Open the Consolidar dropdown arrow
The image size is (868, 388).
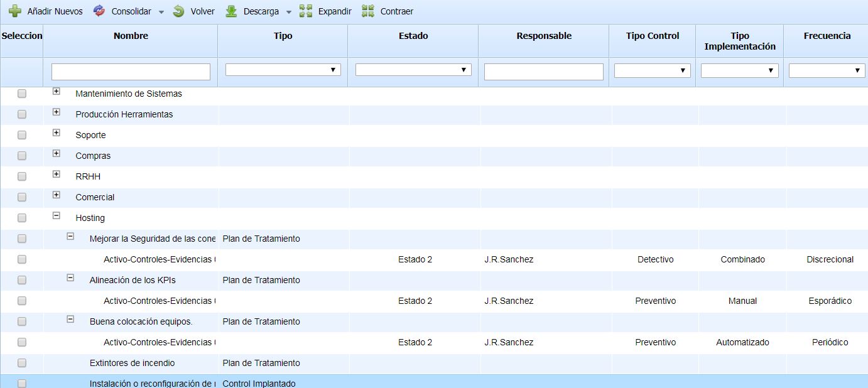161,12
